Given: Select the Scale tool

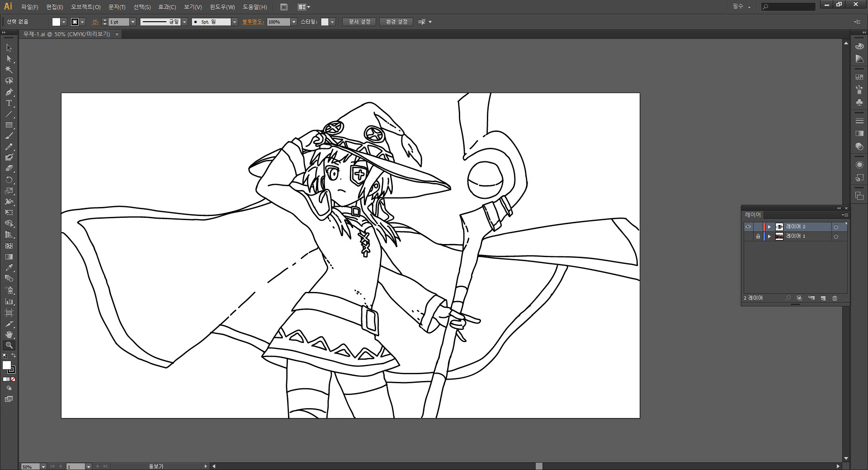Looking at the screenshot, I should coord(9,191).
